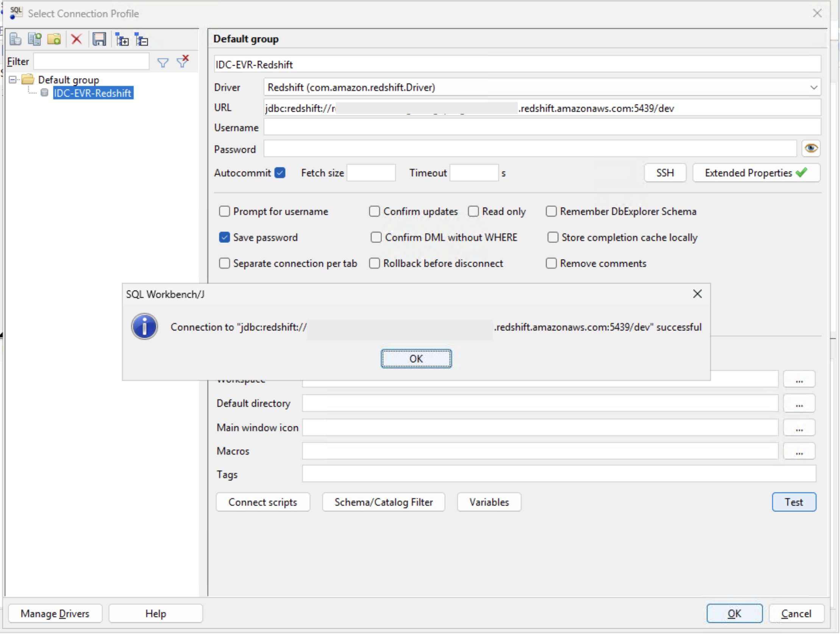Delete the selected profile with red X

[77, 39]
